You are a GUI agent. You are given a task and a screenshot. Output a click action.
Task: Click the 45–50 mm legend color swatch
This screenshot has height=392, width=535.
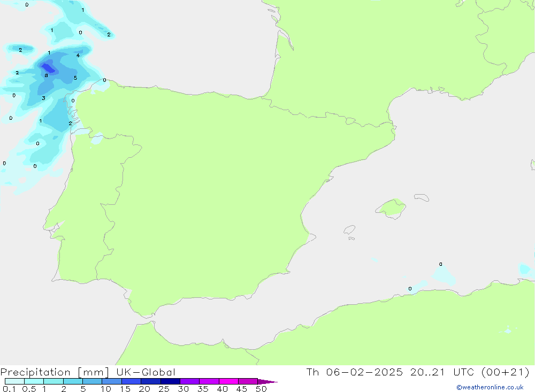coord(248,381)
